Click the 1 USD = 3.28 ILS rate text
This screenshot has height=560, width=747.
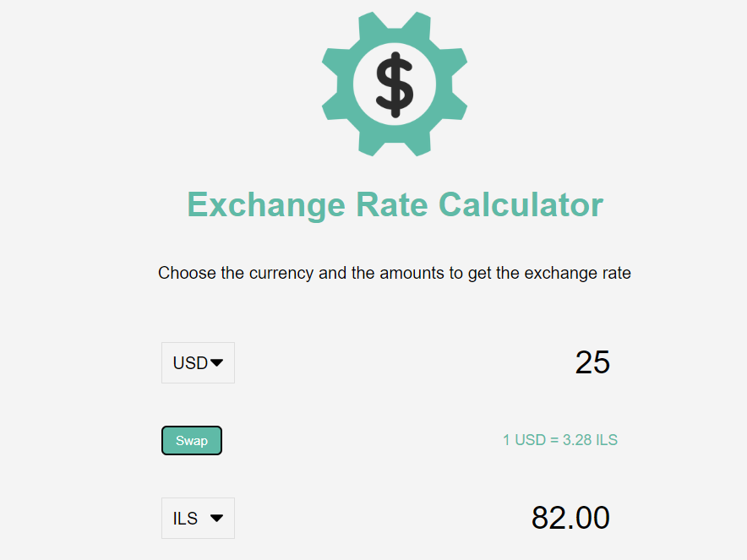[x=560, y=440]
